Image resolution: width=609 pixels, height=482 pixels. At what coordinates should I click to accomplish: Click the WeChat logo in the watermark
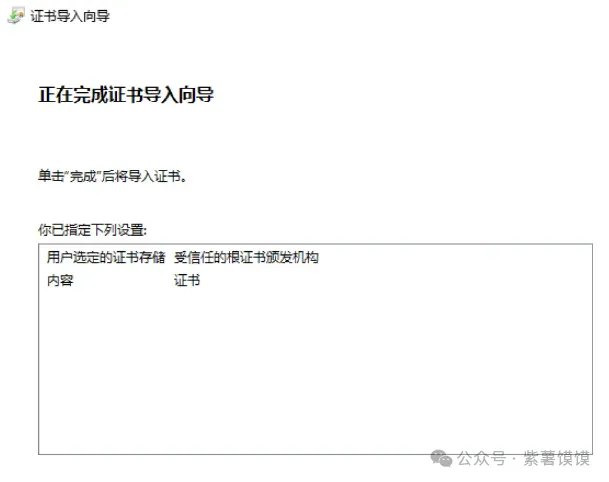pyautogui.click(x=441, y=458)
